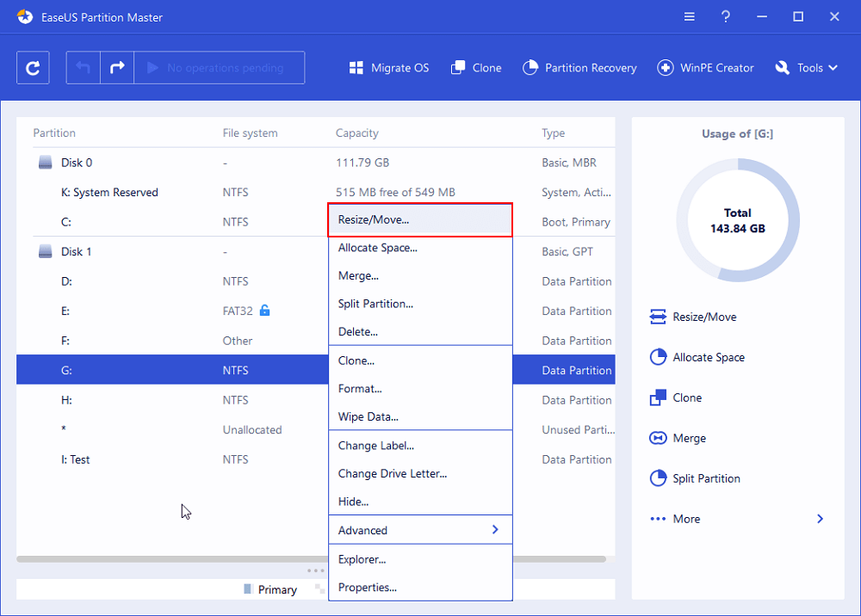Image resolution: width=861 pixels, height=616 pixels.
Task: Click the undo arrow icon
Action: click(x=83, y=67)
